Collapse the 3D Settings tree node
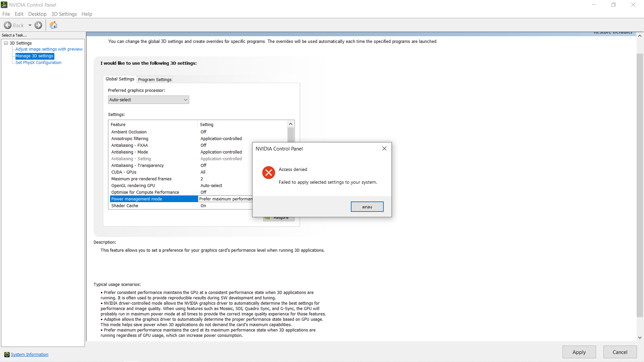 [x=6, y=43]
